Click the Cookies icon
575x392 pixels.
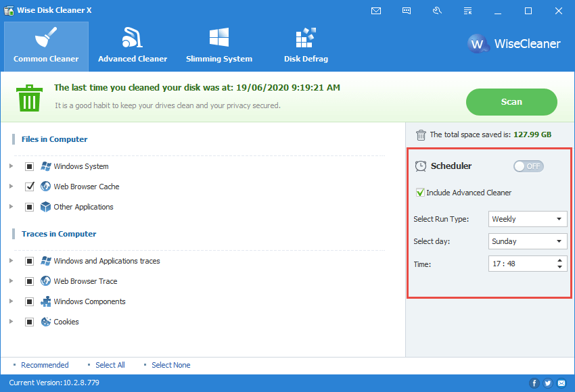(x=46, y=322)
